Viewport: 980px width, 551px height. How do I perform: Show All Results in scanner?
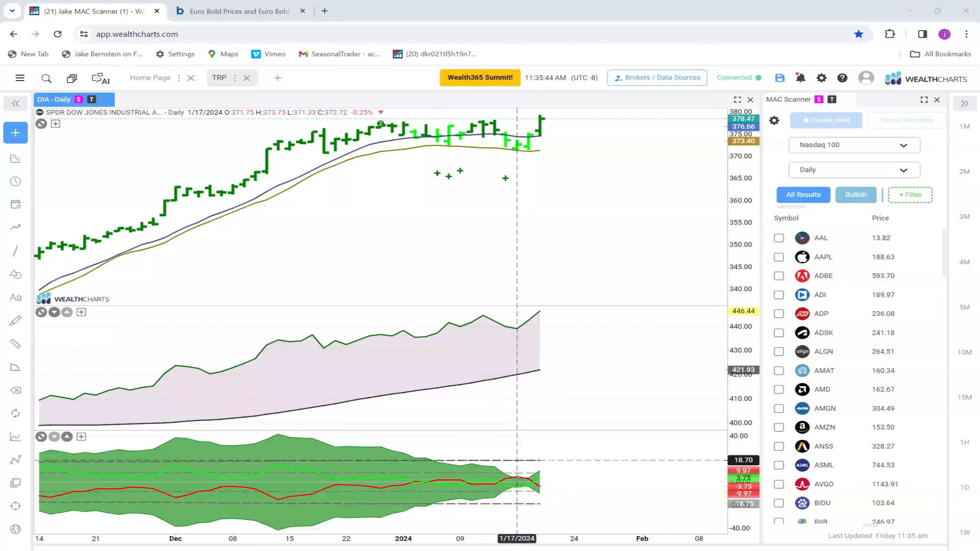(x=803, y=194)
